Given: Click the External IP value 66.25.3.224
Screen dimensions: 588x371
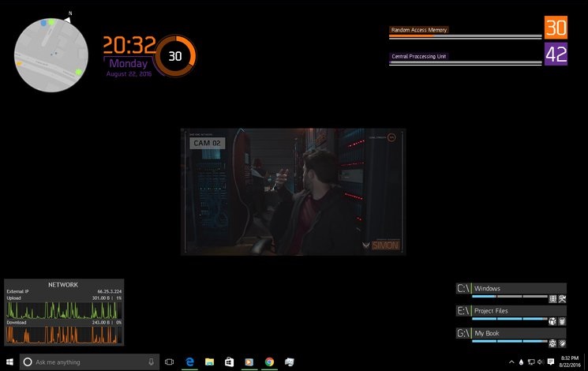Looking at the screenshot, I should [110, 291].
